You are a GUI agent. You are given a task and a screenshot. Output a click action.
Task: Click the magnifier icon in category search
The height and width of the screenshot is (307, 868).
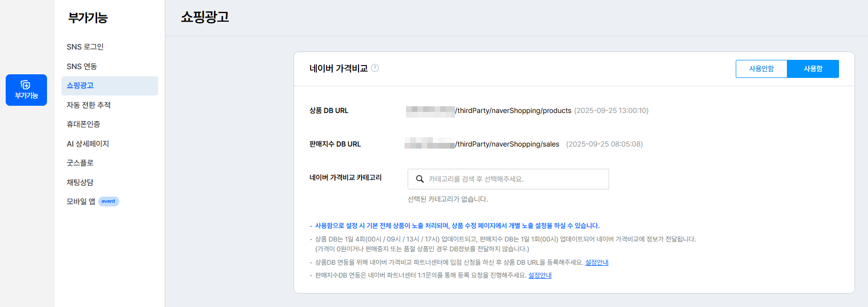(x=420, y=179)
